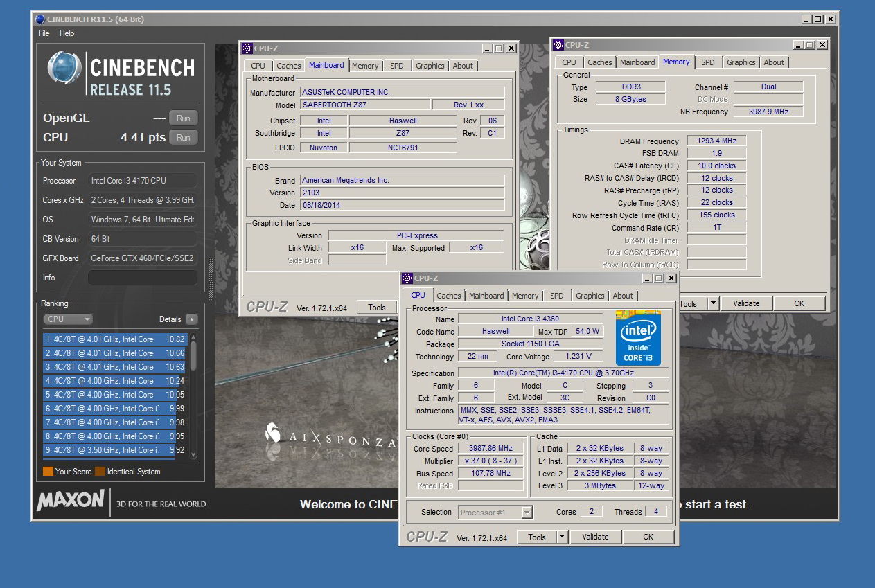Image resolution: width=875 pixels, height=588 pixels.
Task: Click CAS# Latency value 10.0 clocks
Action: 716,166
